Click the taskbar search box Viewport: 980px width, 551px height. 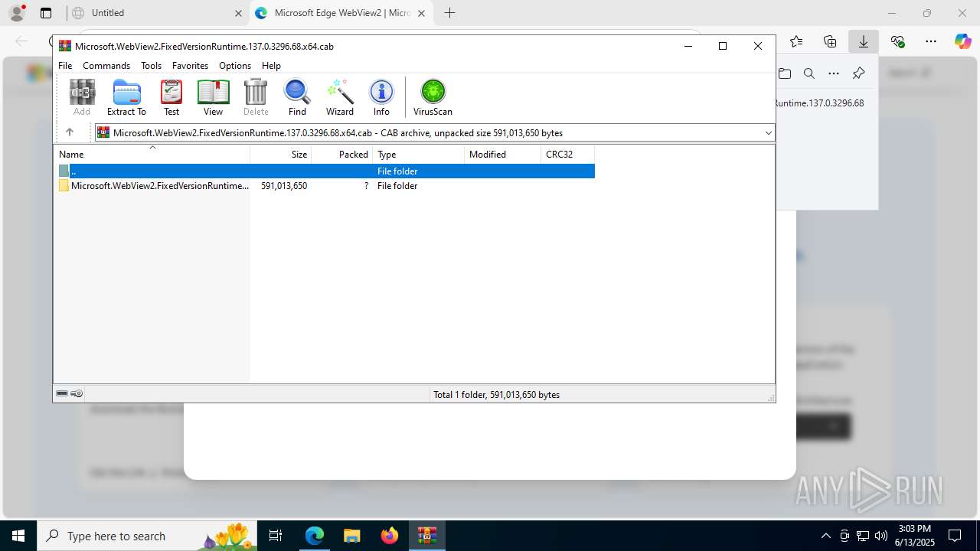coord(147,536)
